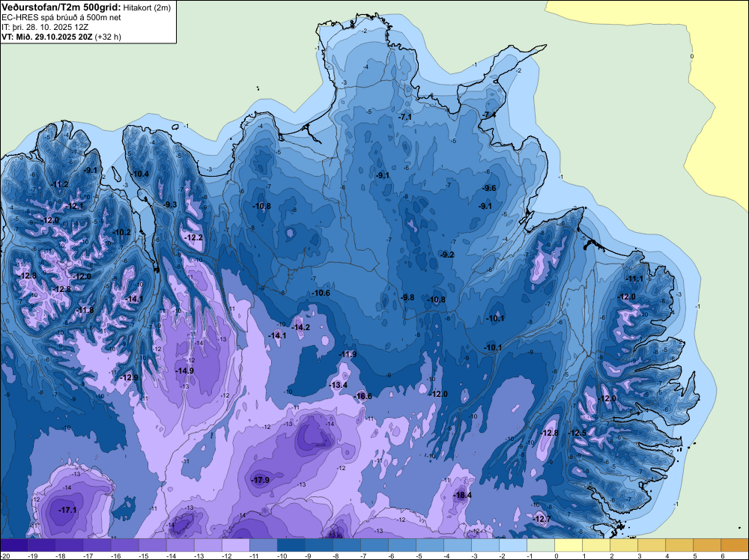749x560 pixels.
Task: Click the -15 label in the color scale
Action: coord(144,556)
